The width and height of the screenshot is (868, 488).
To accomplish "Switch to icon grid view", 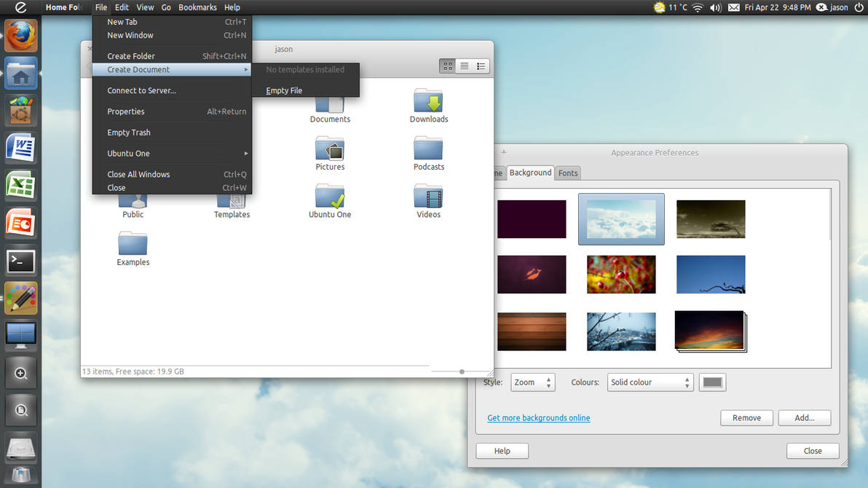I will [x=448, y=66].
